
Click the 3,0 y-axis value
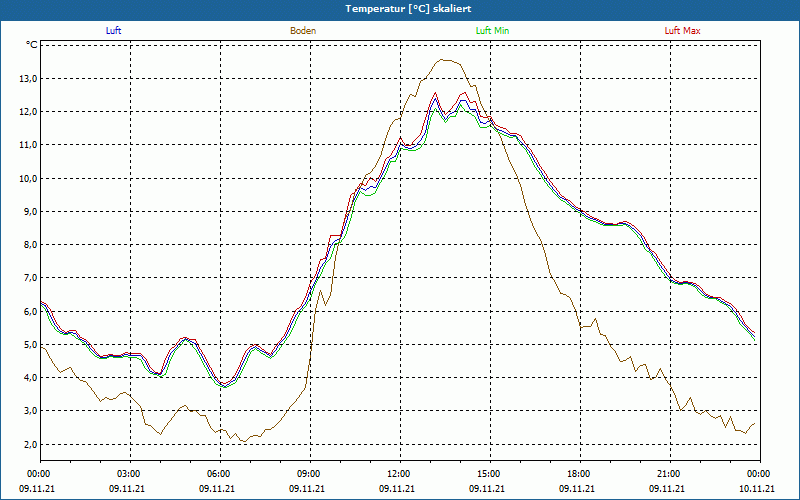(31, 411)
